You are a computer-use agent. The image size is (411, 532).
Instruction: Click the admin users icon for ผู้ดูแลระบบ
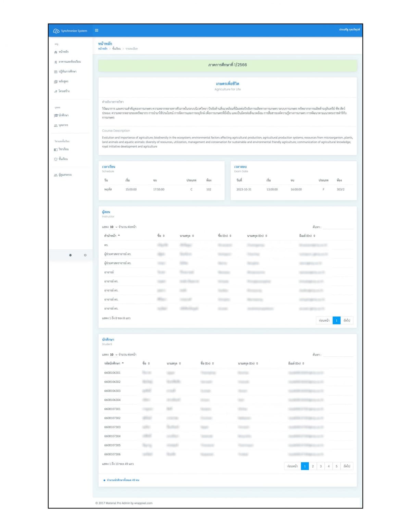[x=56, y=175]
